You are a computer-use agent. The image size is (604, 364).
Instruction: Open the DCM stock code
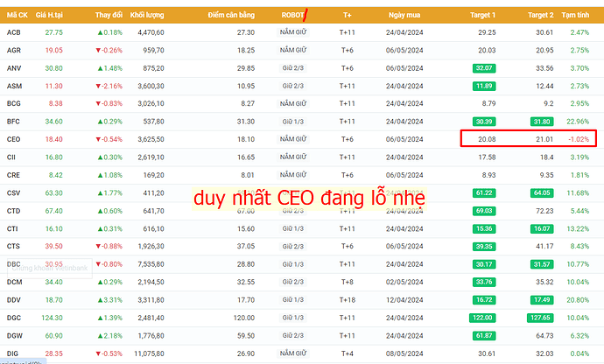click(14, 282)
